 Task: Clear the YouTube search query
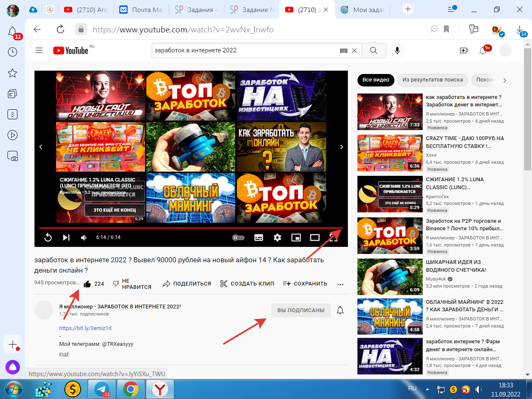[354, 50]
